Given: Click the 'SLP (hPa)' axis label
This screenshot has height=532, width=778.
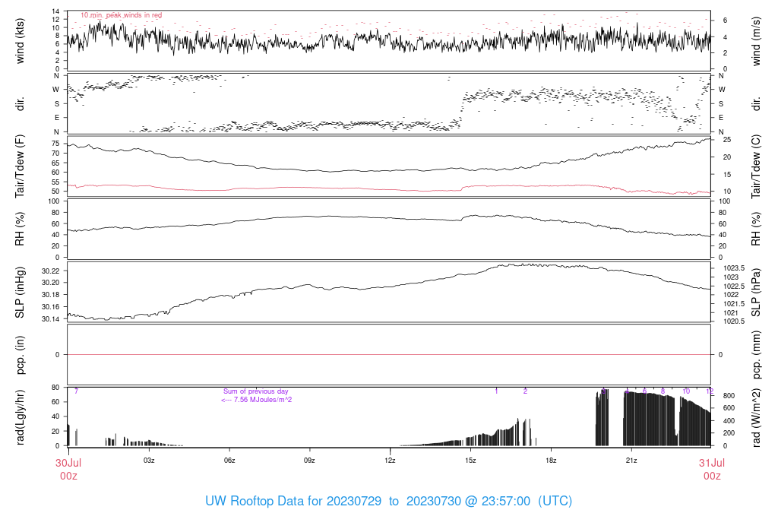Looking at the screenshot, I should point(756,293).
